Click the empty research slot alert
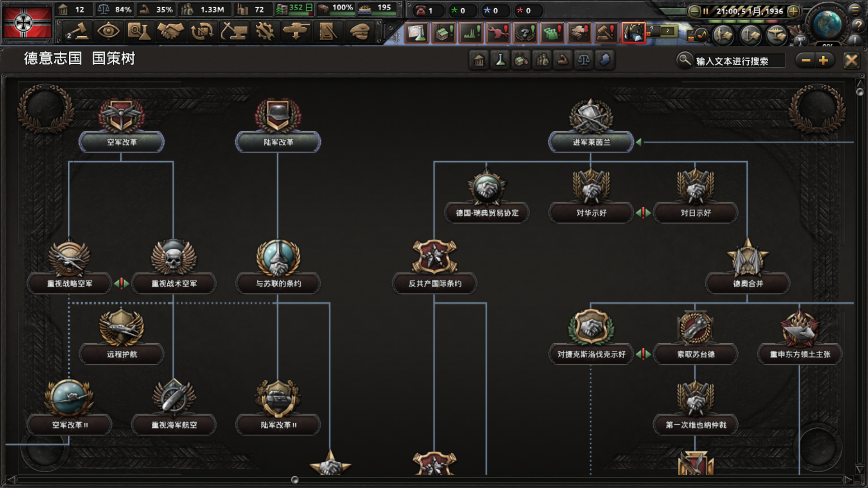 pyautogui.click(x=416, y=33)
